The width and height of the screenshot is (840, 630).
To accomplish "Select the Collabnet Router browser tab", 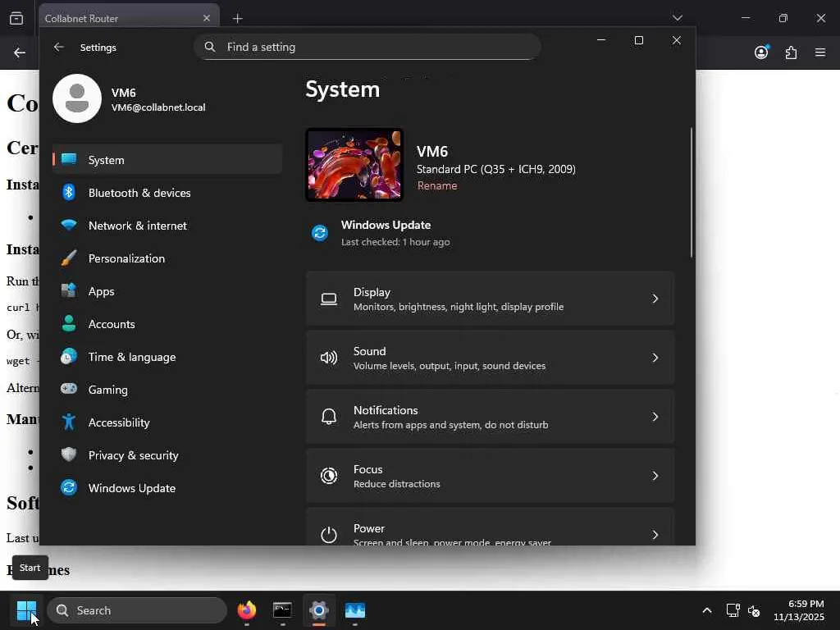I will click(x=129, y=18).
